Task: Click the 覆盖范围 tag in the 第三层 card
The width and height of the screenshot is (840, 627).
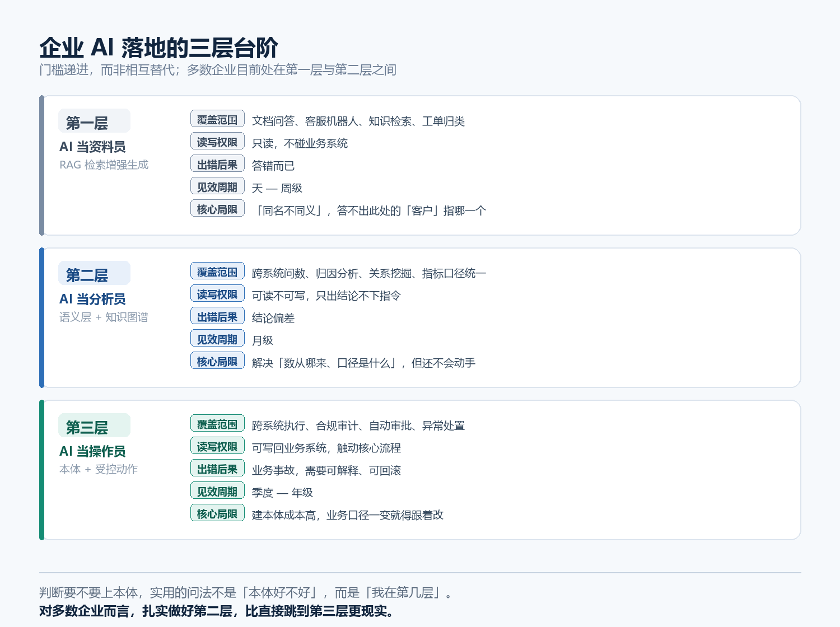Action: click(x=217, y=423)
